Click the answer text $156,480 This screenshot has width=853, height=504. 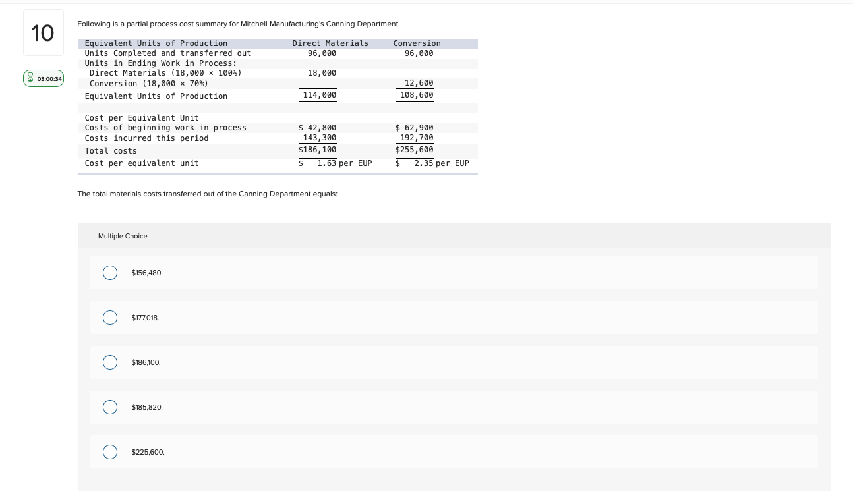[x=146, y=272]
